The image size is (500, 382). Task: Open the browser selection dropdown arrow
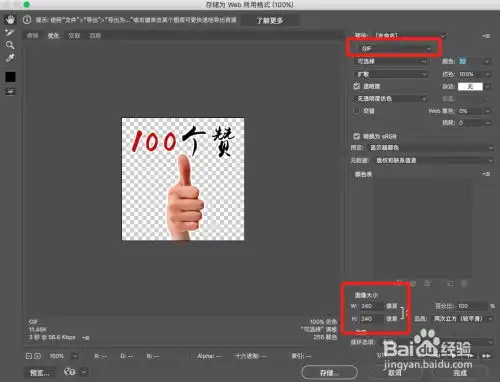[84, 372]
